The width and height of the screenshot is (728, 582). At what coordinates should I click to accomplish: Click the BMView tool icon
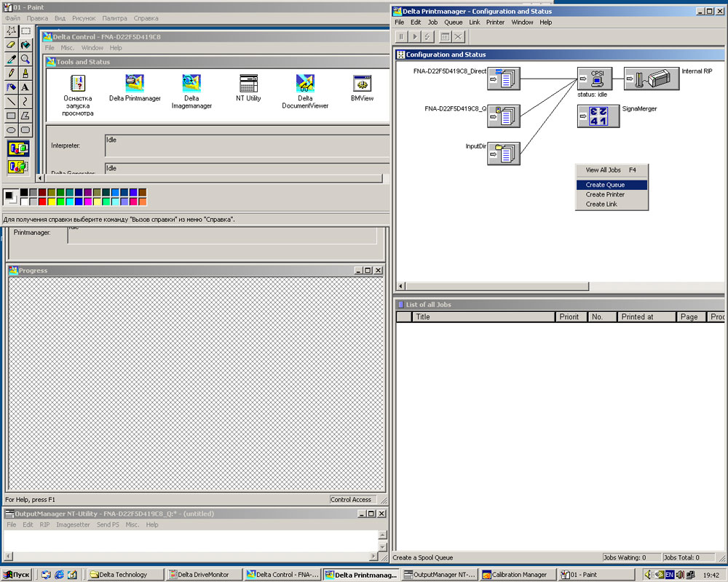tap(362, 84)
